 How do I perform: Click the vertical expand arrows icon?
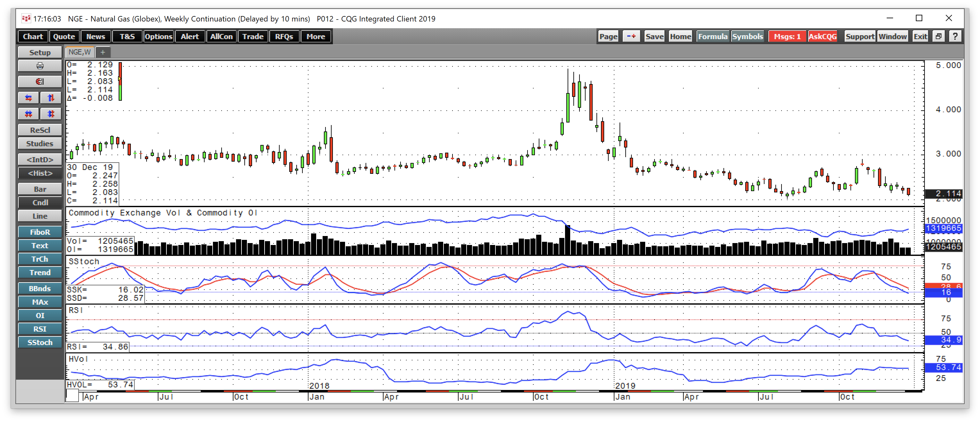[x=51, y=98]
